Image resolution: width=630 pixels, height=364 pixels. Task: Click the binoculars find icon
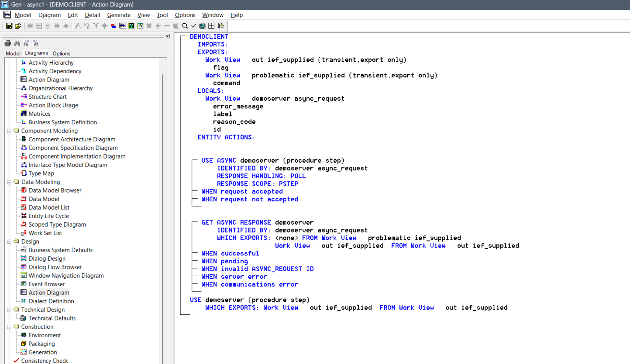[x=17, y=43]
